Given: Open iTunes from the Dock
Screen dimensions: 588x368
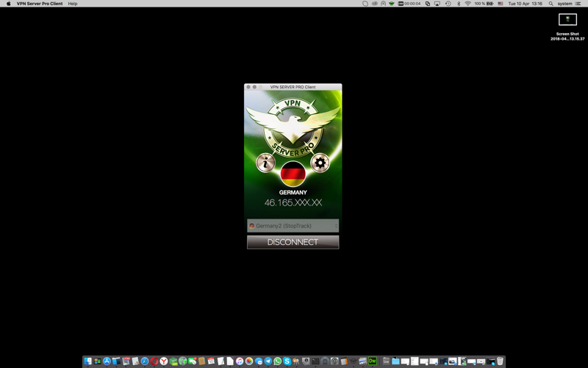Looking at the screenshot, I should click(240, 361).
